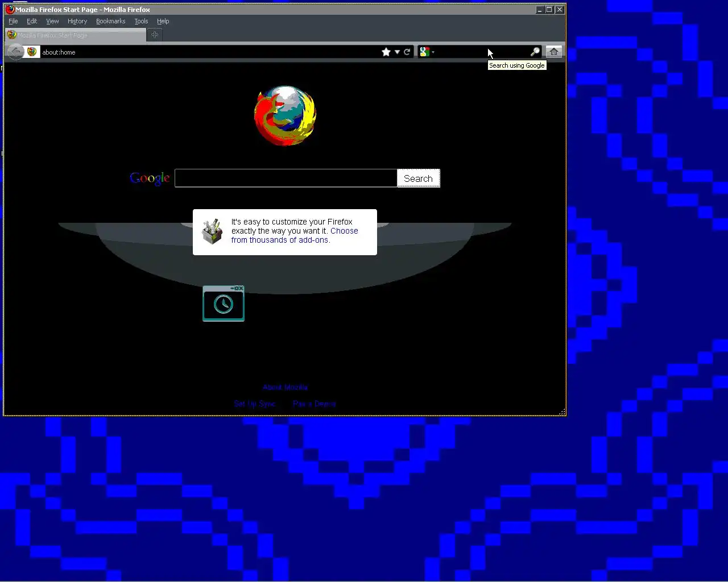Maximize the Firefox window

tap(549, 9)
